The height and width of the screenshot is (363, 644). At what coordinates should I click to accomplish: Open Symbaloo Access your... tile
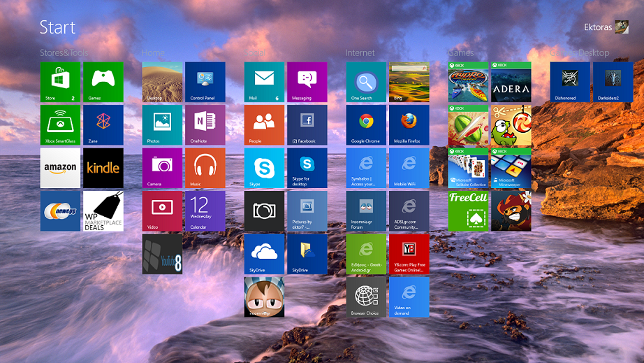click(x=366, y=168)
